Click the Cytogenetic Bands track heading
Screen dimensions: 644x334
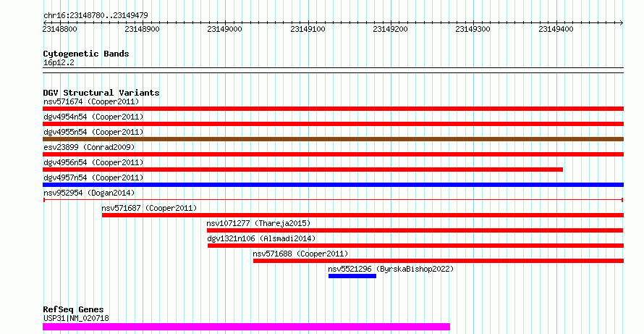(x=86, y=54)
